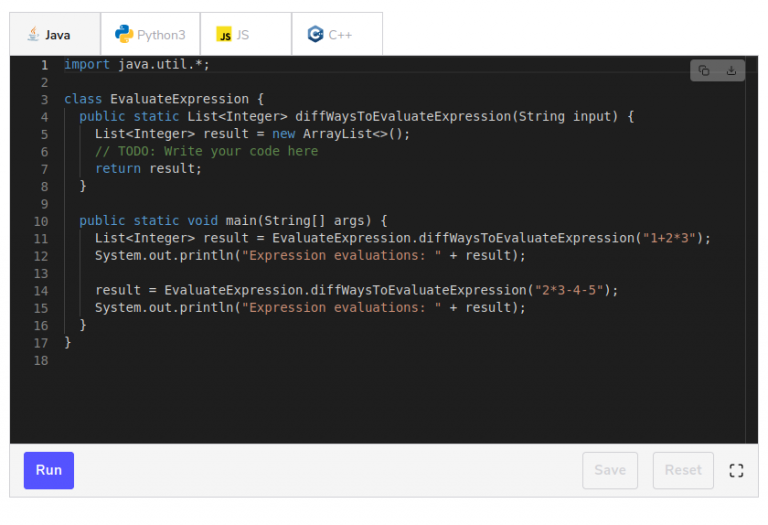Click the "1+2*3" string literal
Screen dimensions: 768x525
click(x=669, y=238)
